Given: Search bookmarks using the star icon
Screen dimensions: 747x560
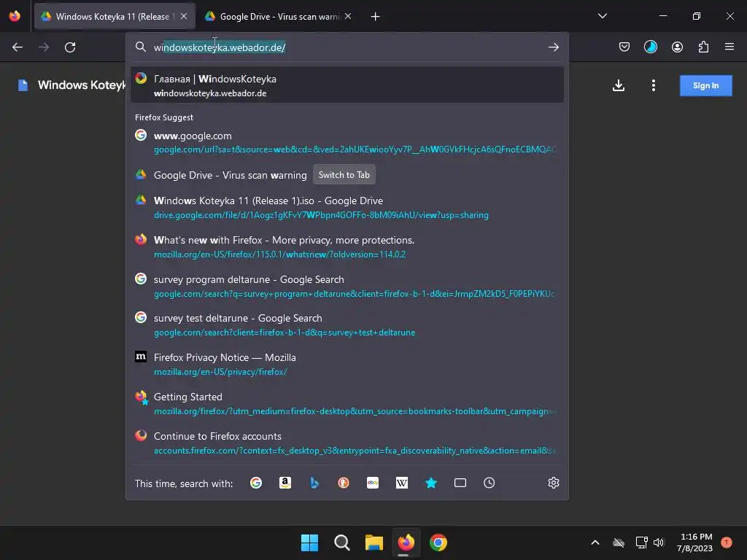Looking at the screenshot, I should [431, 483].
